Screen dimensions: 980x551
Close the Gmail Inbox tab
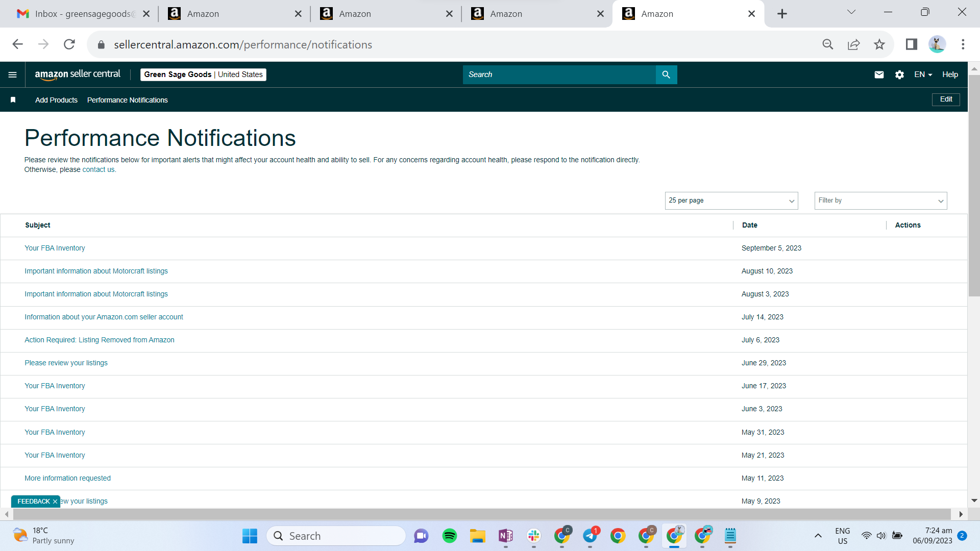pos(146,14)
